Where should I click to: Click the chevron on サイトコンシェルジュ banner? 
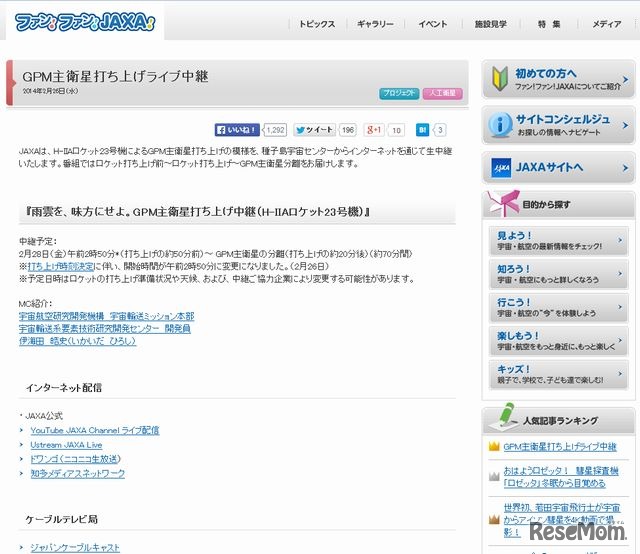(625, 125)
